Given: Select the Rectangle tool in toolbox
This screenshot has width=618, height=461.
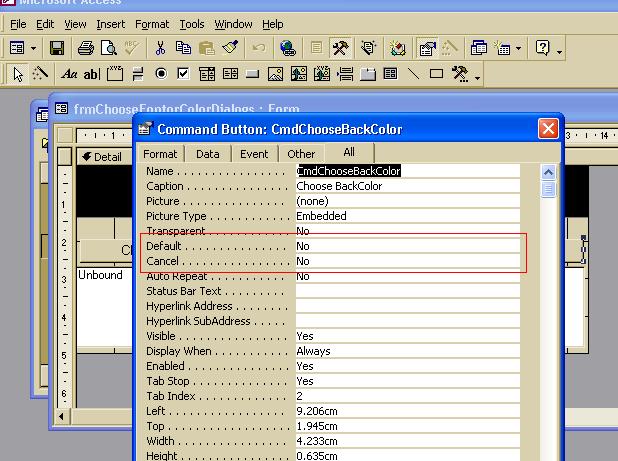Looking at the screenshot, I should click(436, 74).
